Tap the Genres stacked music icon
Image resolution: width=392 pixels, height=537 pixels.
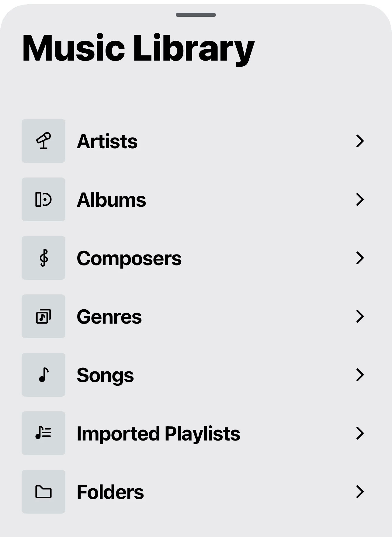click(x=43, y=316)
